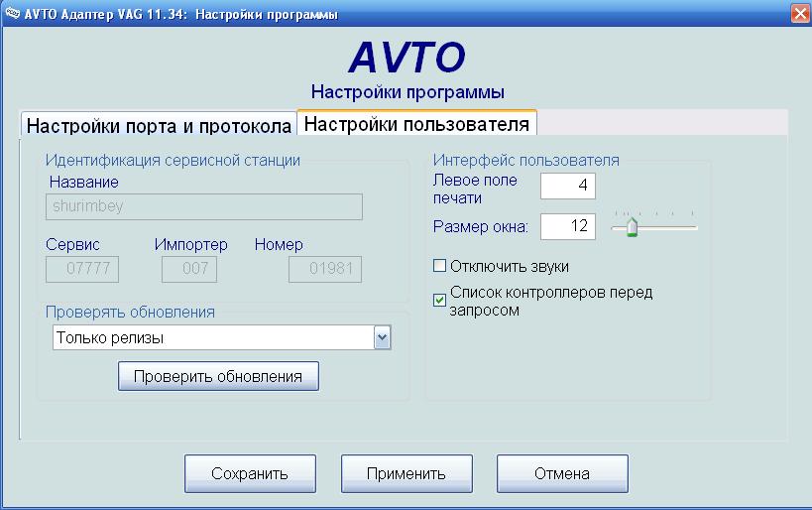Click the Размер окна slider handle

coord(632,227)
